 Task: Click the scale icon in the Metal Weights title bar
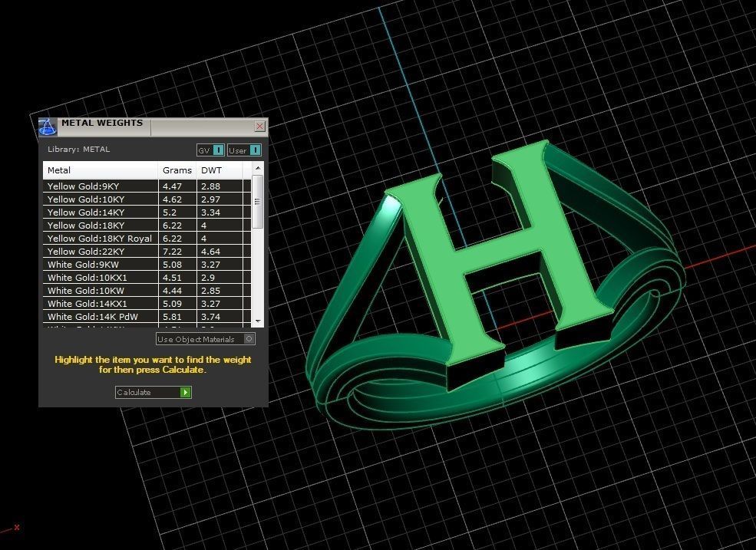point(46,126)
